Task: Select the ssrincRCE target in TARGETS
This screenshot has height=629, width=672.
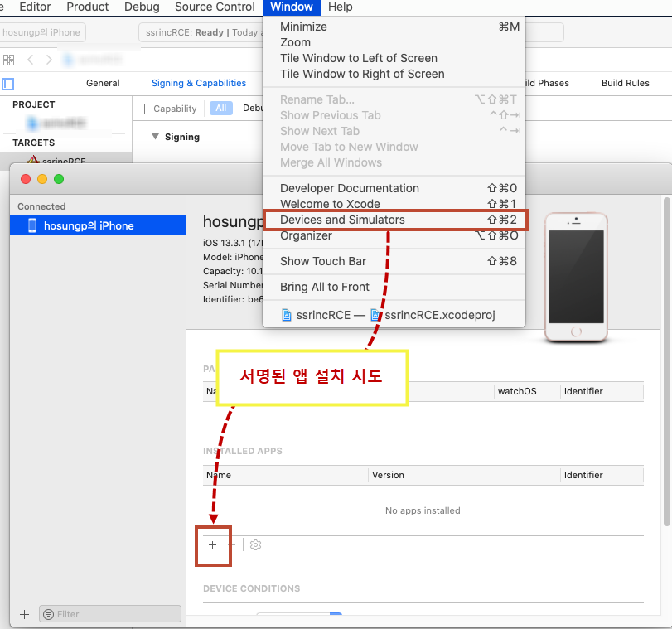Action: coord(66,159)
